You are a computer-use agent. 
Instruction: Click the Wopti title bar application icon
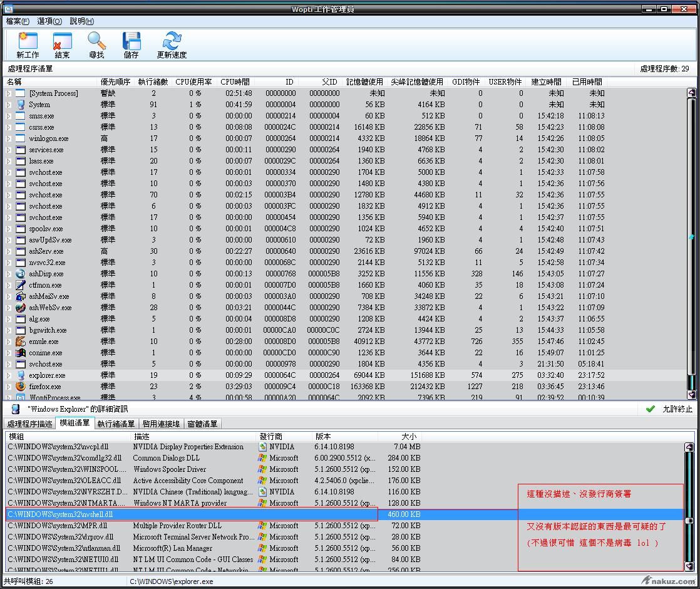pos(9,9)
